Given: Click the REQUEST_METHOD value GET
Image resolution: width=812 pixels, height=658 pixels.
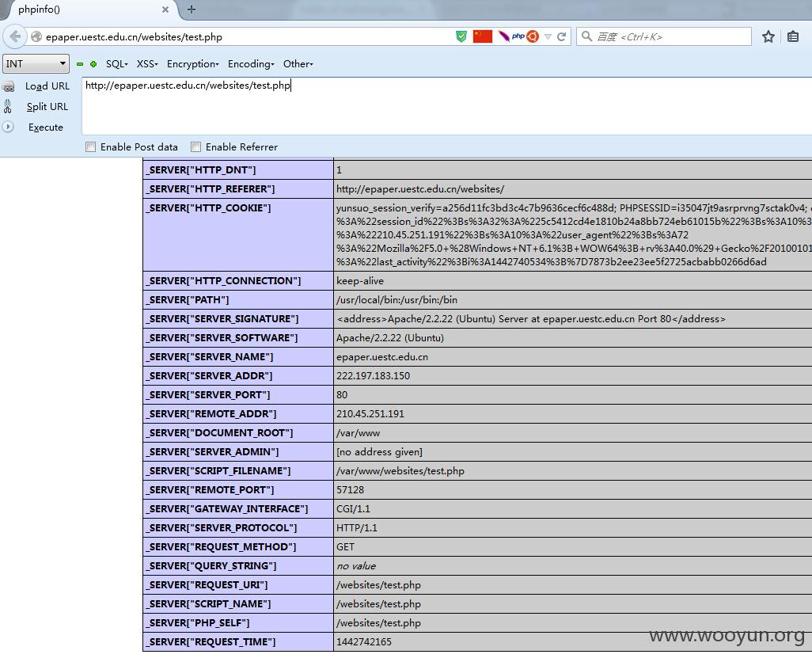Looking at the screenshot, I should click(x=345, y=546).
